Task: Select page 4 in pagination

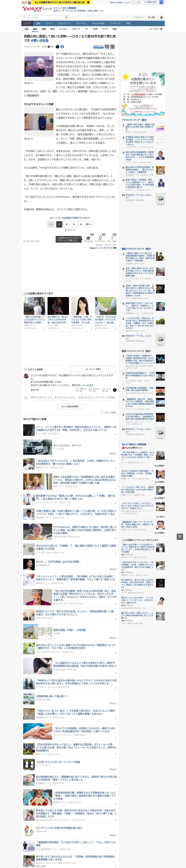Action: [x=81, y=224]
